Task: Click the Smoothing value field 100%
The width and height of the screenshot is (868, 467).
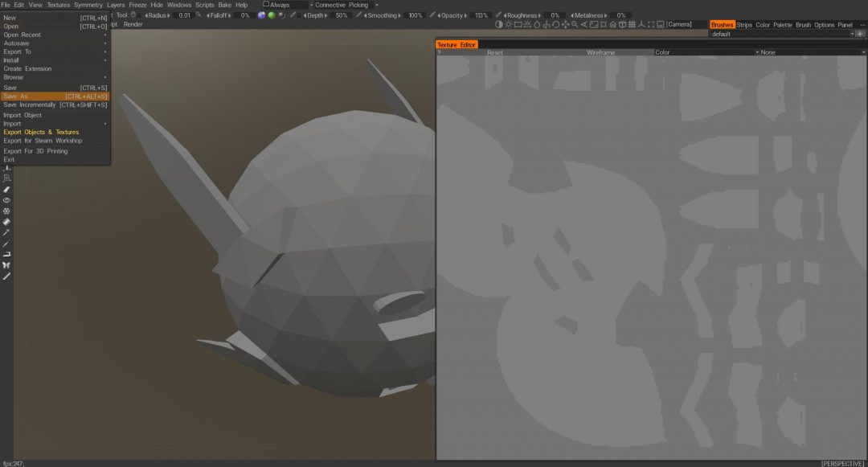Action: 416,15
